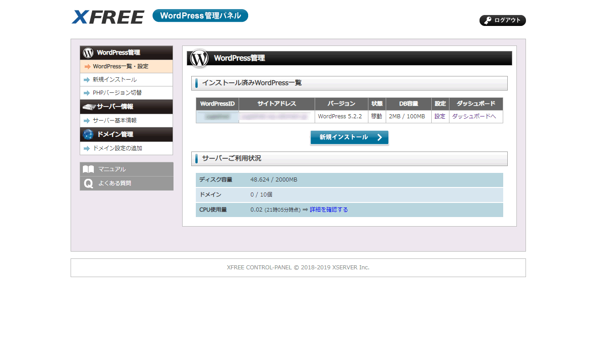Click the XFREE logo
The width and height of the screenshot is (592, 364).
(108, 17)
